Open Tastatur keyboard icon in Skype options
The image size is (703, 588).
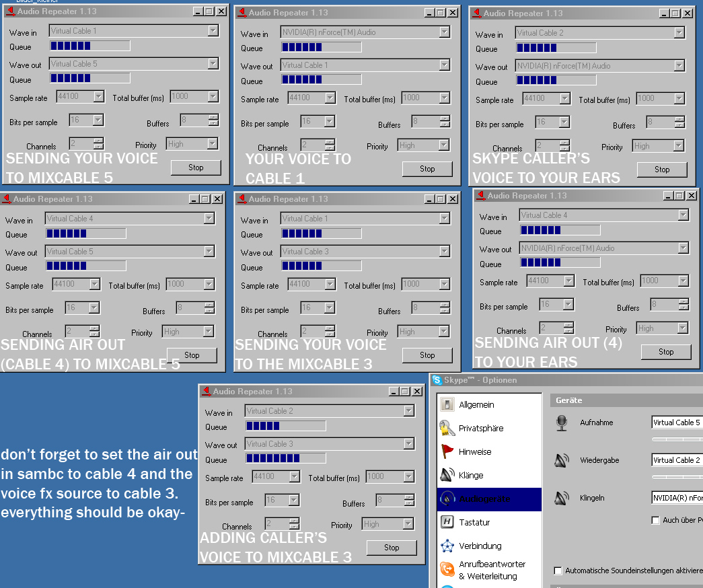click(447, 521)
